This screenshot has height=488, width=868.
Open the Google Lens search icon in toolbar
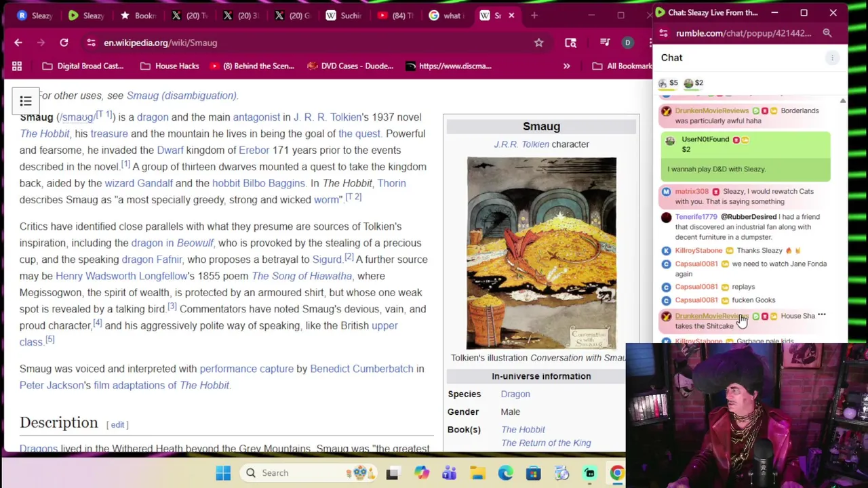pos(570,43)
